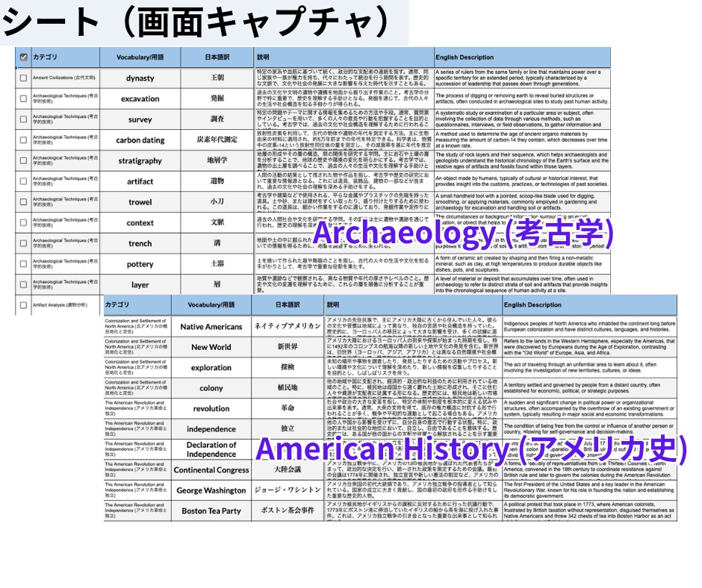Select the Declaration of Independence cell
This screenshot has width=702, height=588.
(x=211, y=449)
